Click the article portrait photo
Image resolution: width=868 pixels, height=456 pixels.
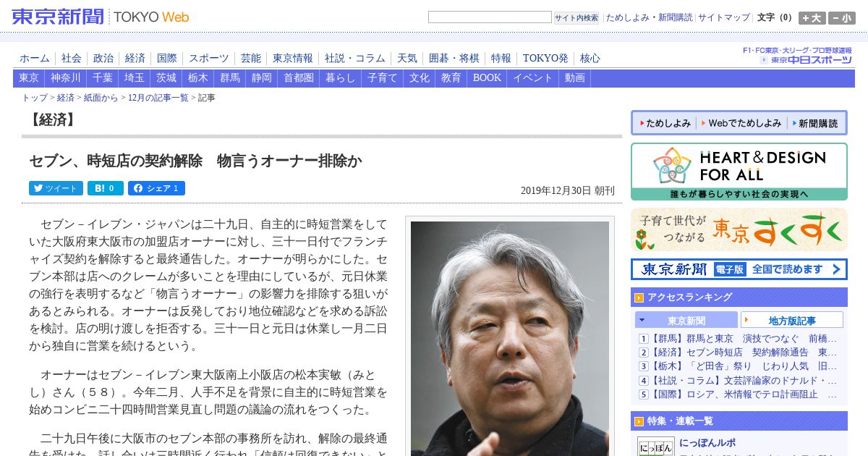pos(510,339)
